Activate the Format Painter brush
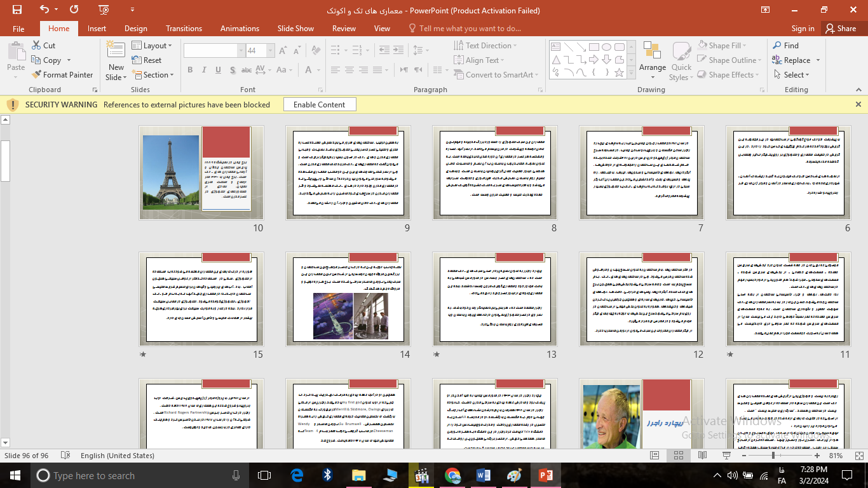 [x=62, y=75]
